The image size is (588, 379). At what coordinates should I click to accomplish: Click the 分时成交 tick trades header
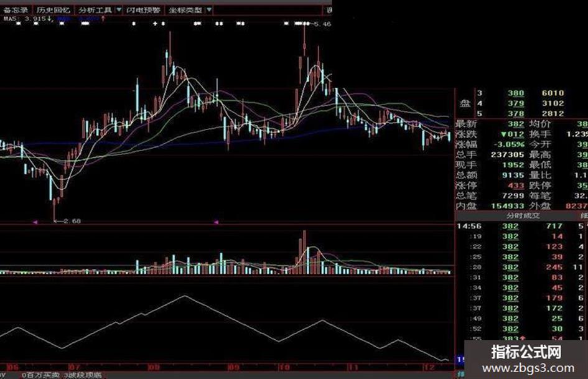(523, 216)
